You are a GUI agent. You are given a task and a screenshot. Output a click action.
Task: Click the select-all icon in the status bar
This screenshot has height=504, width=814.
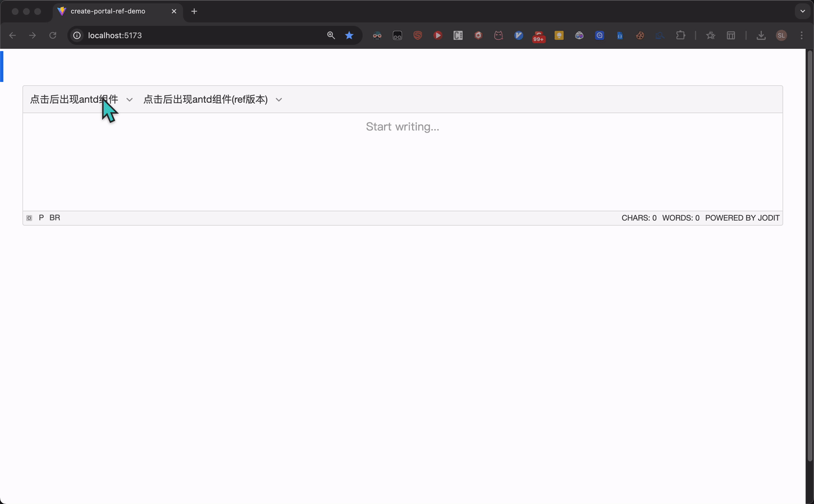click(29, 218)
